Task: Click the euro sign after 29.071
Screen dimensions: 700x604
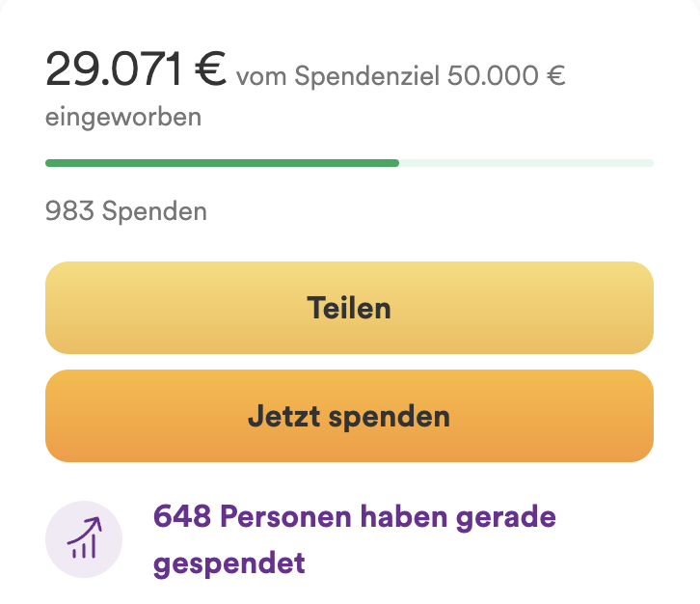Action: (211, 69)
